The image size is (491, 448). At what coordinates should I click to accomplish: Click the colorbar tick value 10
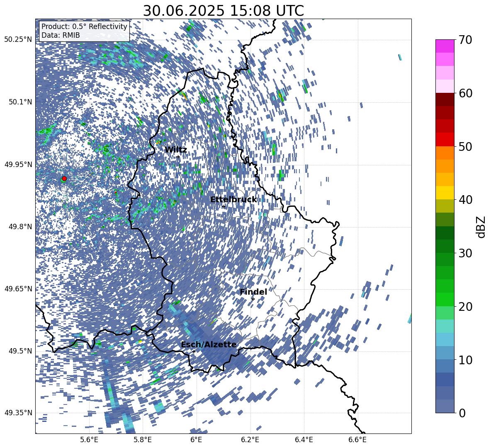(x=465, y=360)
